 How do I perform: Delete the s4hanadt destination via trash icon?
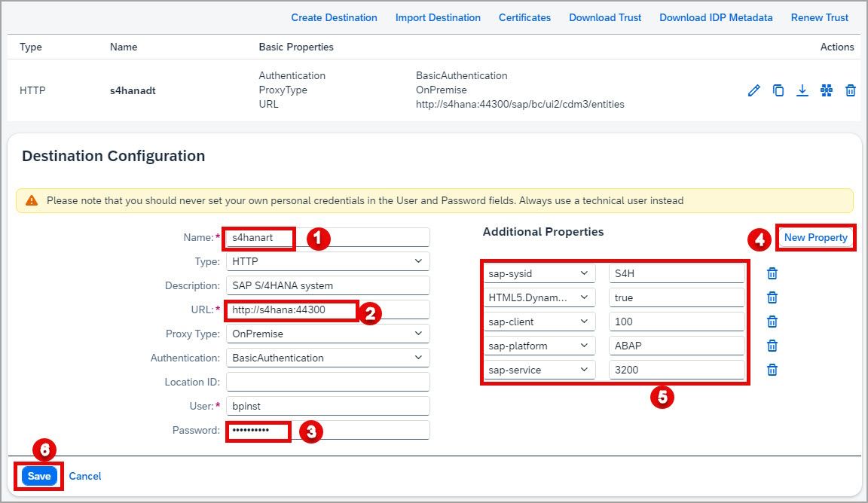point(851,90)
